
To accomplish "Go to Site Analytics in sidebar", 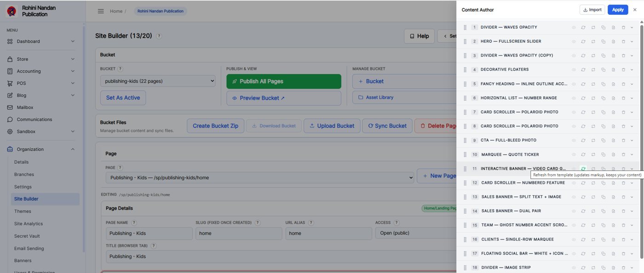I will click(x=29, y=224).
